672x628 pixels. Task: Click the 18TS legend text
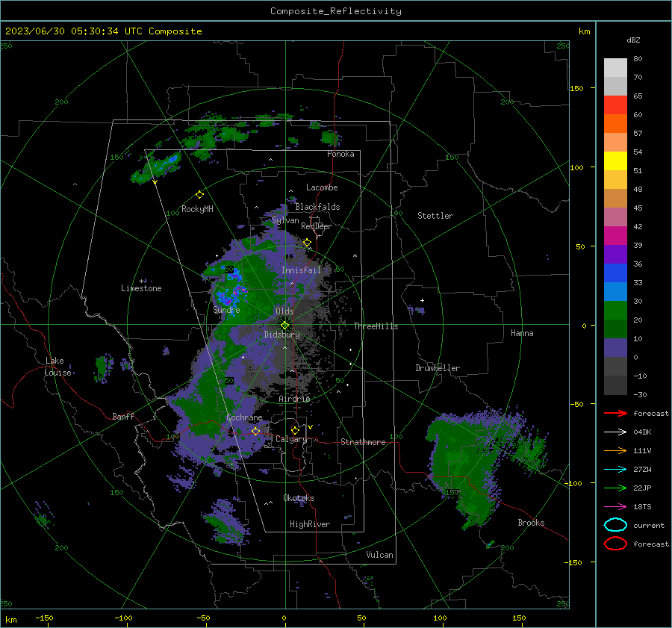[x=642, y=507]
